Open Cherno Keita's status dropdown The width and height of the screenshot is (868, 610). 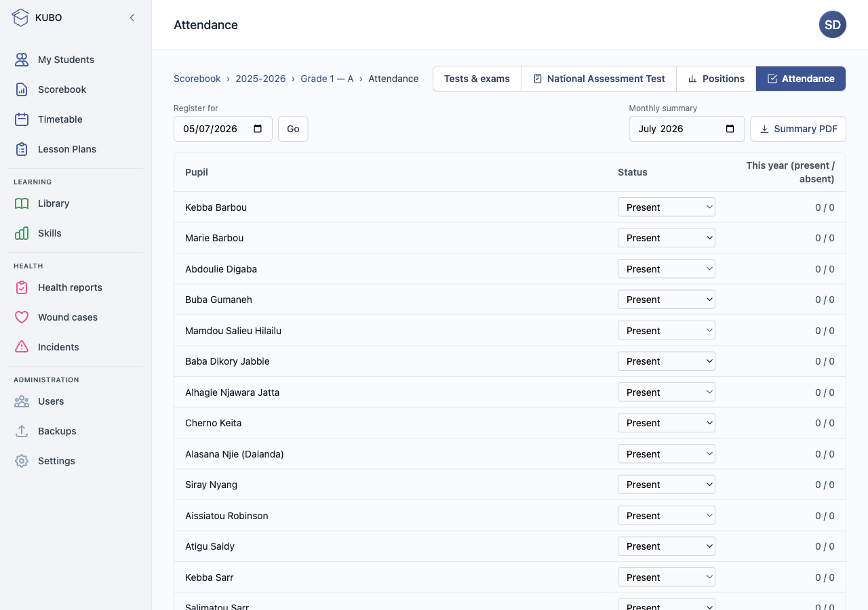(x=667, y=423)
